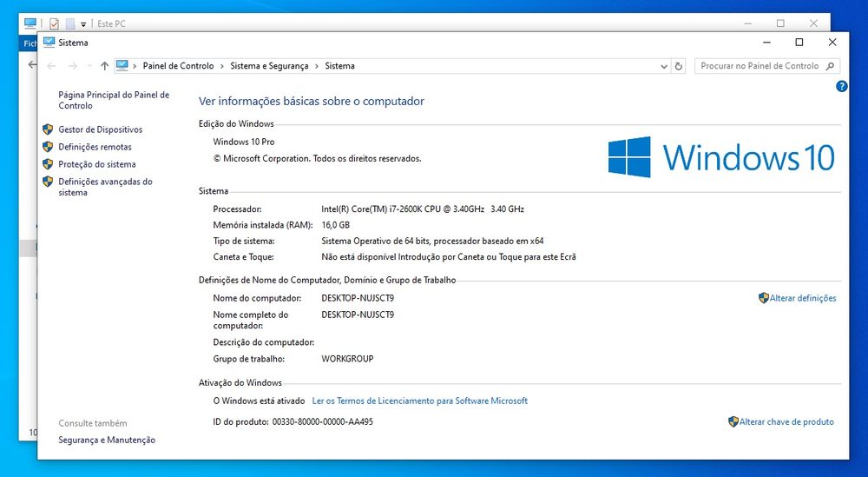Minimize the Este PC window
868x477 pixels.
click(x=748, y=23)
